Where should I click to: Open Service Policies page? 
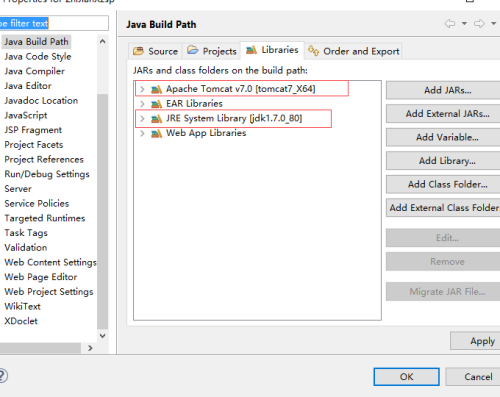[x=37, y=203]
